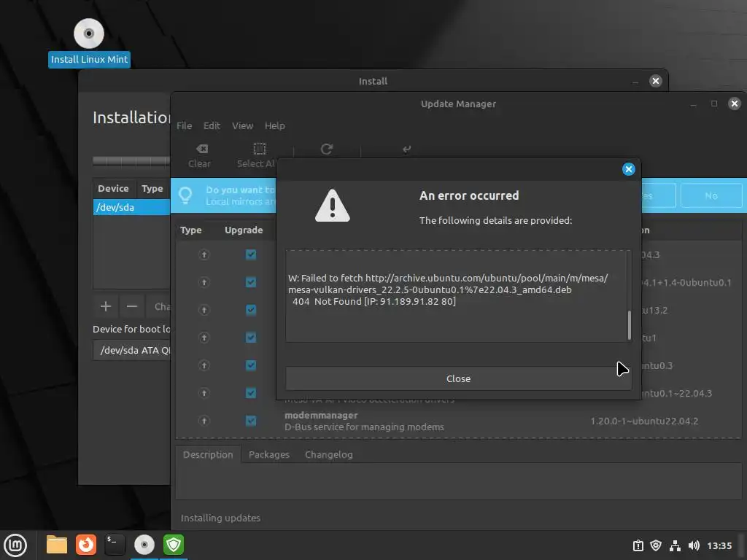The image size is (747, 560).
Task: Open the Help menu in Update Manager
Action: coord(275,125)
